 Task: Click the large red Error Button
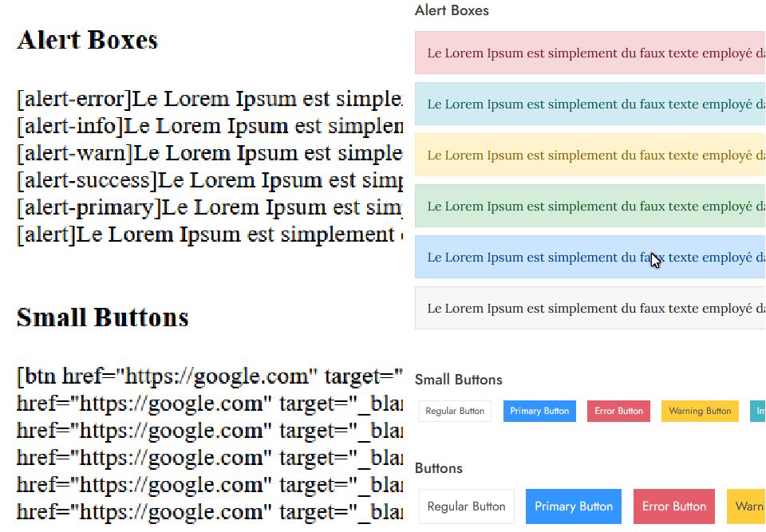(x=673, y=506)
